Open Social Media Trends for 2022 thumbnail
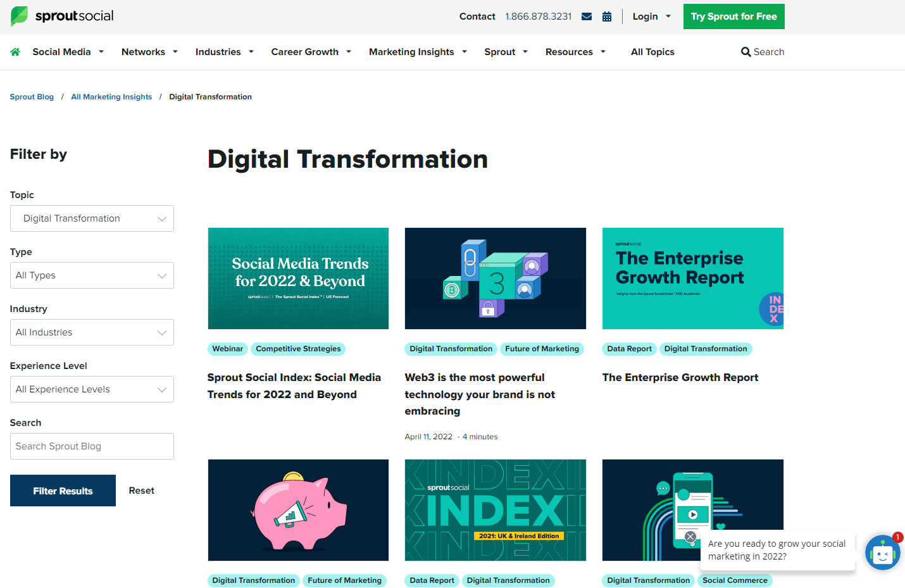This screenshot has height=588, width=905. [298, 278]
